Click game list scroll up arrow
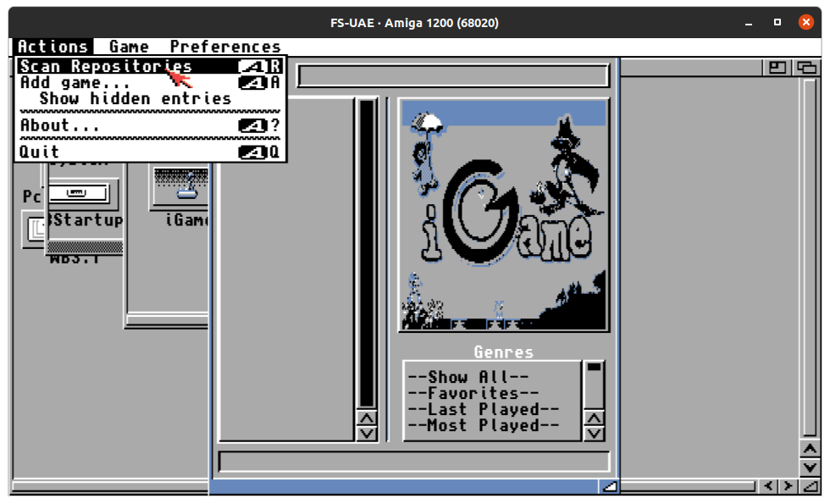 click(367, 418)
